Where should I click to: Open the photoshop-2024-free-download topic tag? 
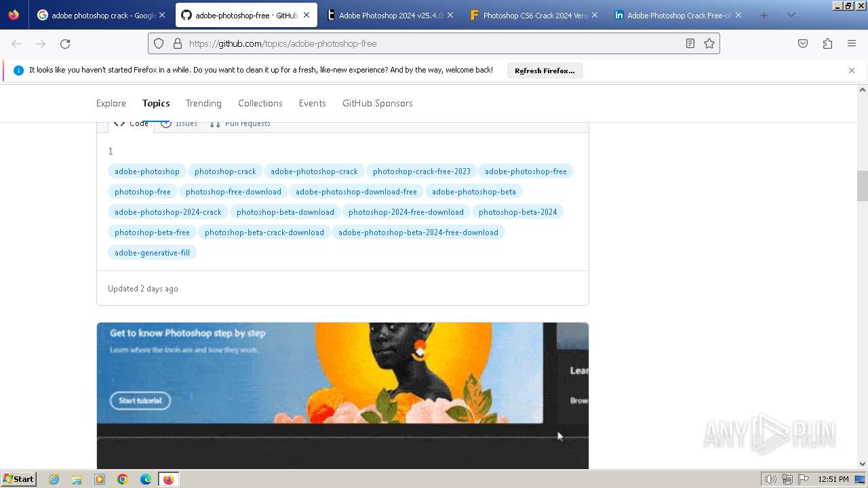(x=406, y=212)
